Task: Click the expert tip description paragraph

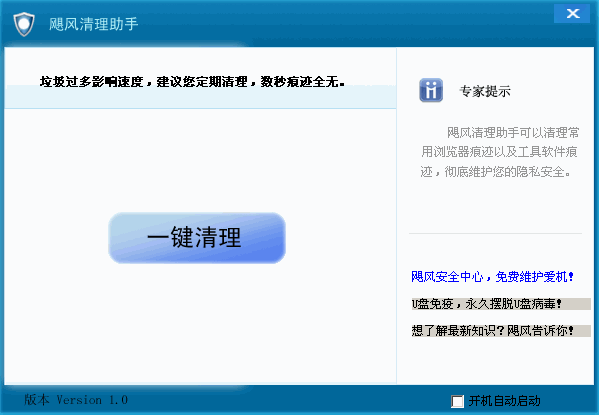Action: pyautogui.click(x=500, y=152)
